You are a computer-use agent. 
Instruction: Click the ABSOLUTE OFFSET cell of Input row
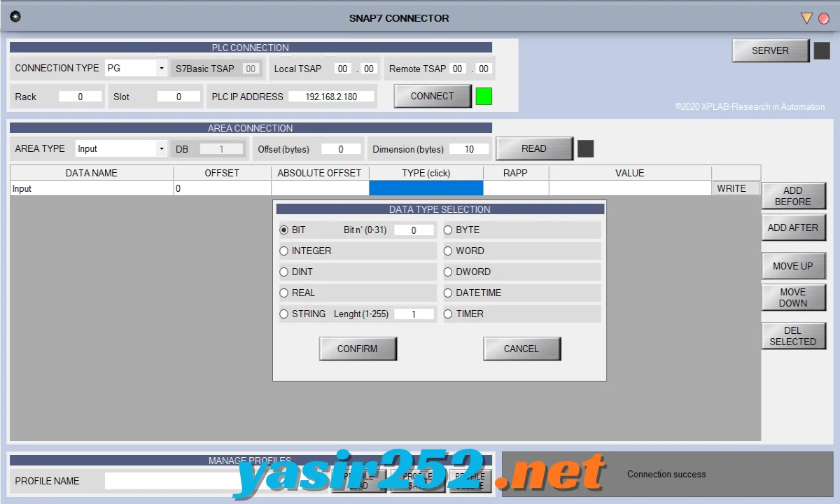point(320,188)
